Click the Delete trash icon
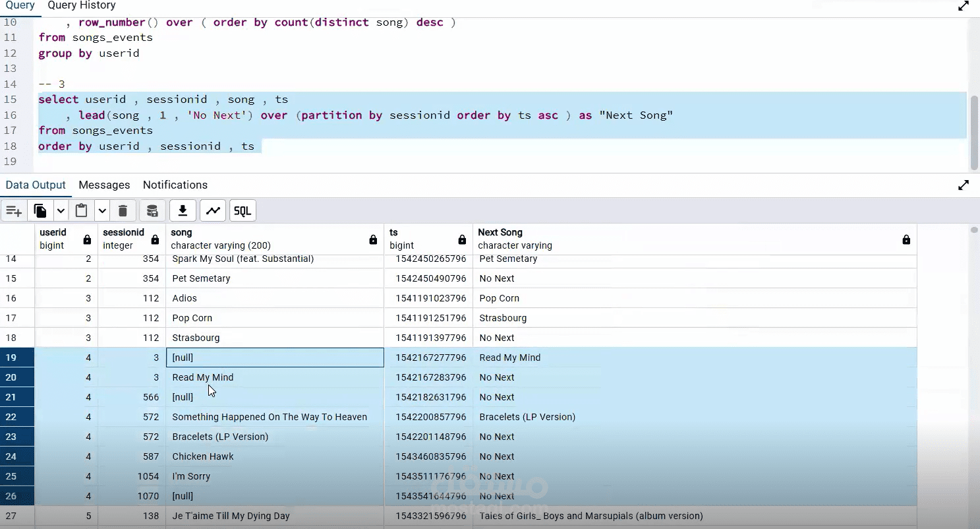 (x=123, y=211)
